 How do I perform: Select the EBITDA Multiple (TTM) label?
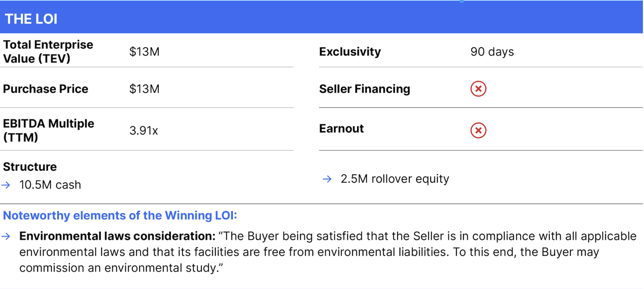[x=48, y=130]
